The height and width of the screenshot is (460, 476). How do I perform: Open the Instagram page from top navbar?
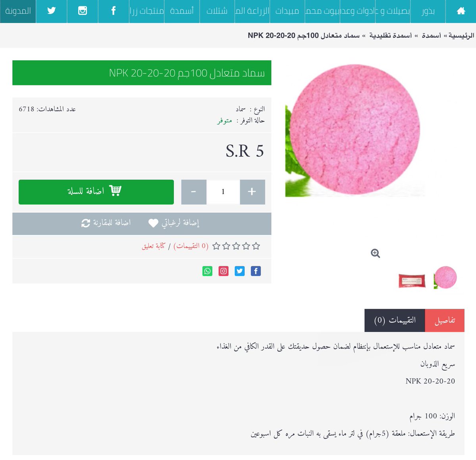coord(83,11)
